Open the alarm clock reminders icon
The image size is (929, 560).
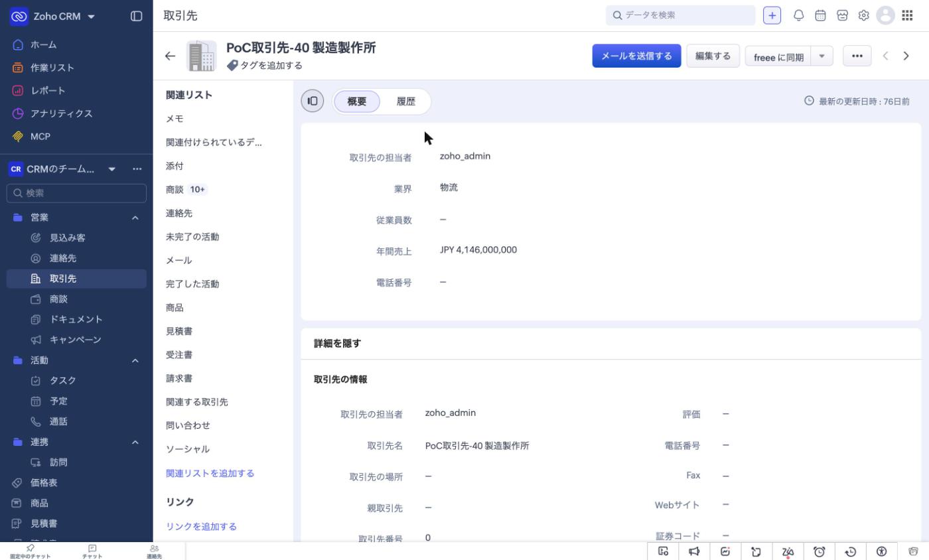pyautogui.click(x=819, y=551)
